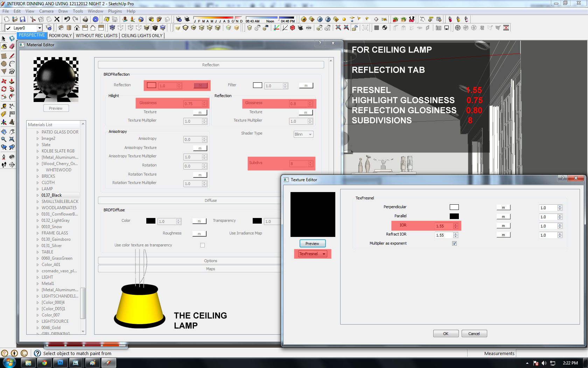
Task: Open Windows Start button
Action: [9, 362]
